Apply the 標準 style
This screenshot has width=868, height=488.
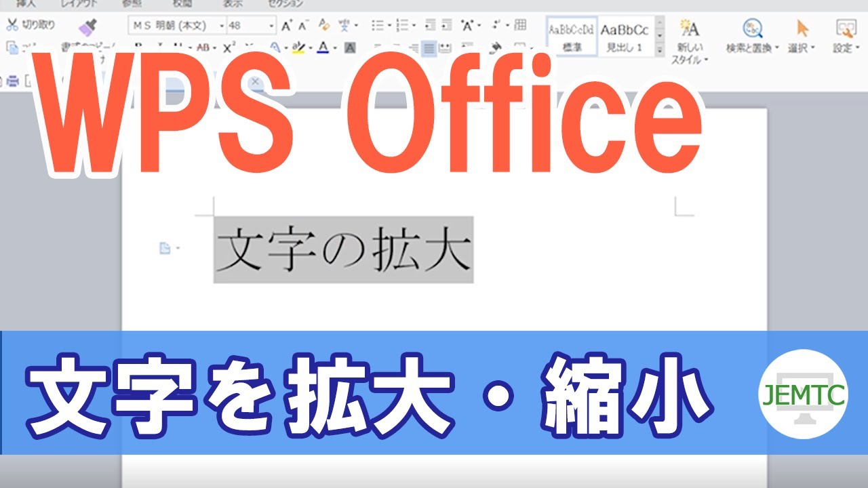click(572, 36)
